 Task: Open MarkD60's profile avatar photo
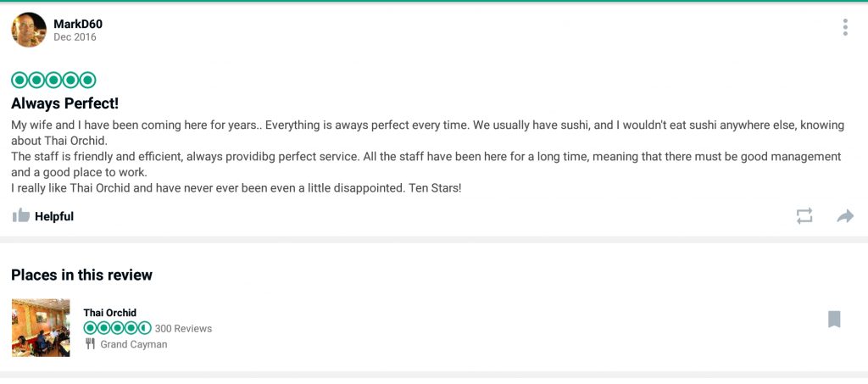[x=29, y=30]
